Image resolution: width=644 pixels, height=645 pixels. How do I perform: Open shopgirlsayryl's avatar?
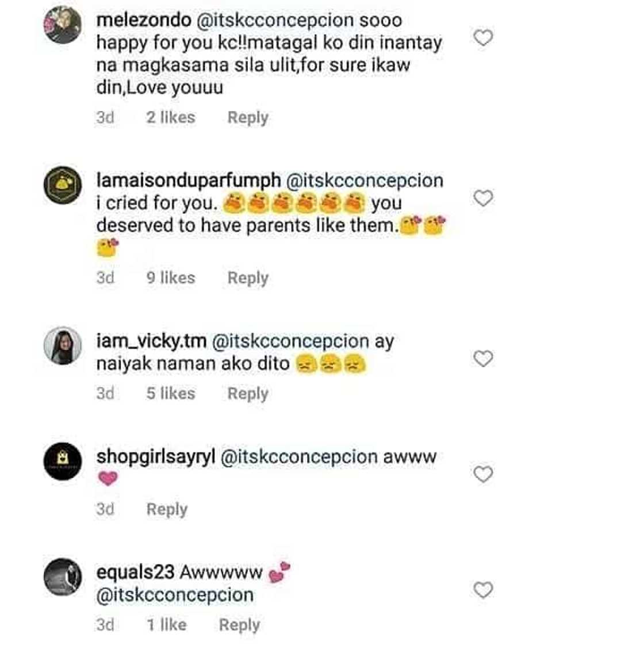coord(63,461)
